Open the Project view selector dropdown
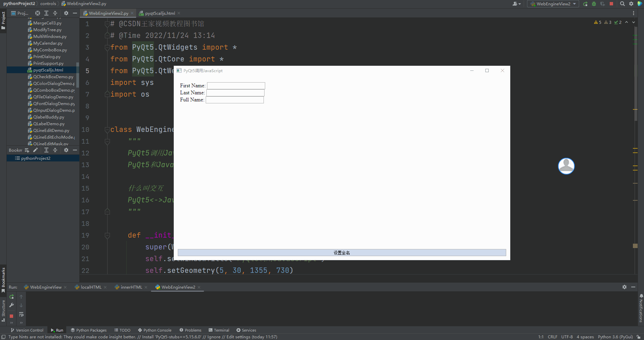644x340 pixels. click(x=20, y=13)
